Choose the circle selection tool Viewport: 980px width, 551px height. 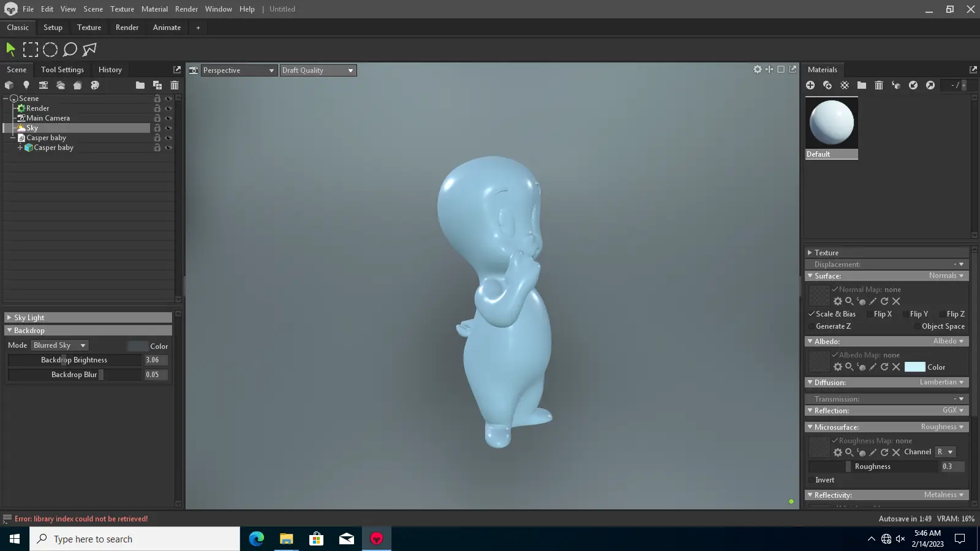coord(50,50)
